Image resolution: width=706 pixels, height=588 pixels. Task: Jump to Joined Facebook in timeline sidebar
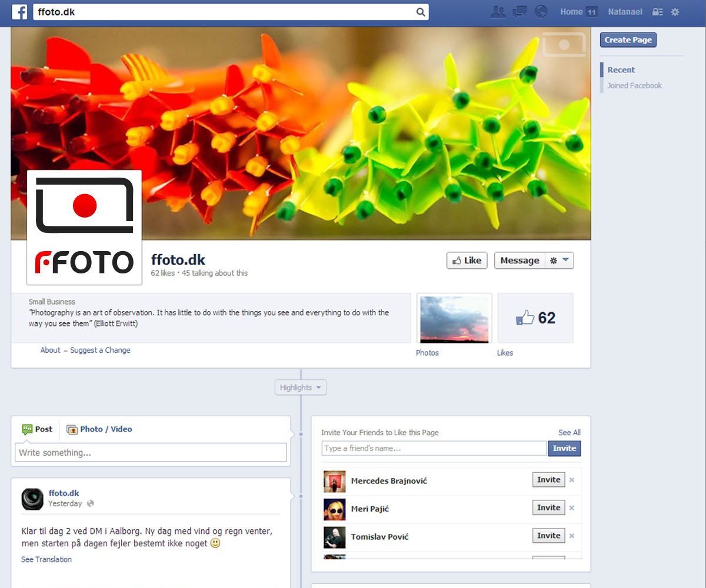[634, 86]
